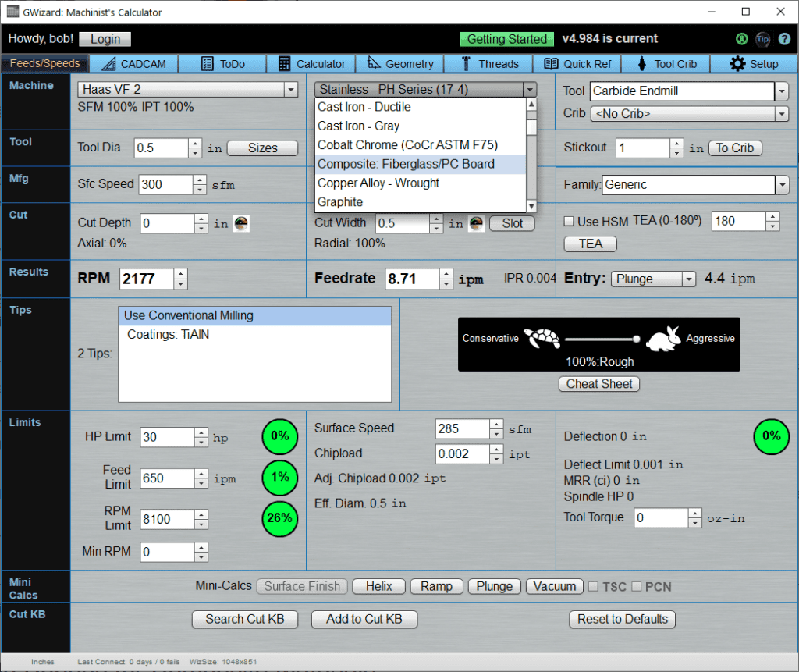This screenshot has height=672, width=799.
Task: Open the Cheat Sheet
Action: pyautogui.click(x=598, y=384)
